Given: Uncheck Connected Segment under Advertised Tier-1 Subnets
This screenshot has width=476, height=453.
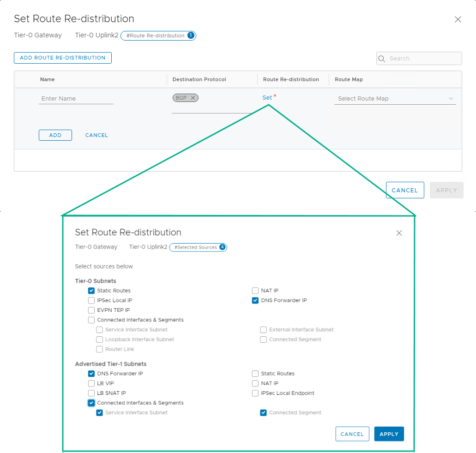Looking at the screenshot, I should (x=263, y=412).
